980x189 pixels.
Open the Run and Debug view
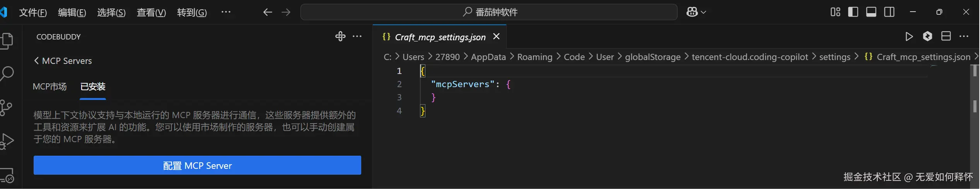tap(7, 141)
